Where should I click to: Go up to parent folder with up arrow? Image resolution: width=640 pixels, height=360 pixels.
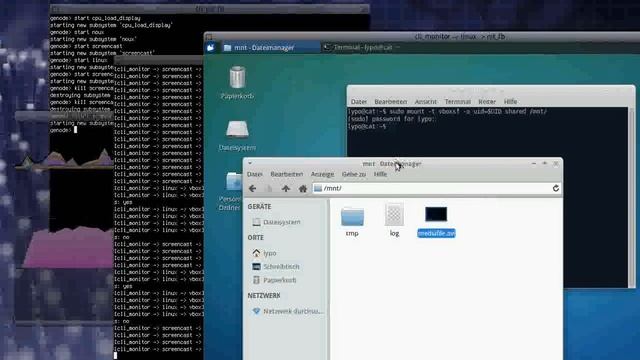[286, 189]
